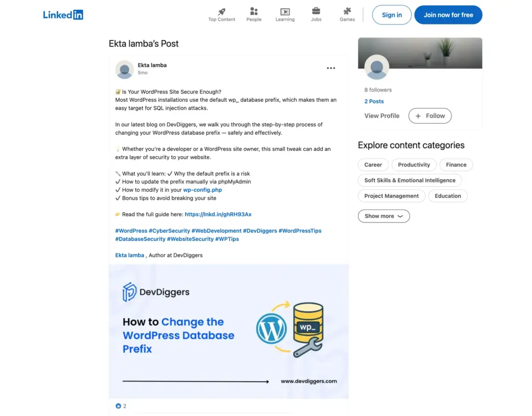
Task: Open post options three-dot menu
Action: pos(331,68)
